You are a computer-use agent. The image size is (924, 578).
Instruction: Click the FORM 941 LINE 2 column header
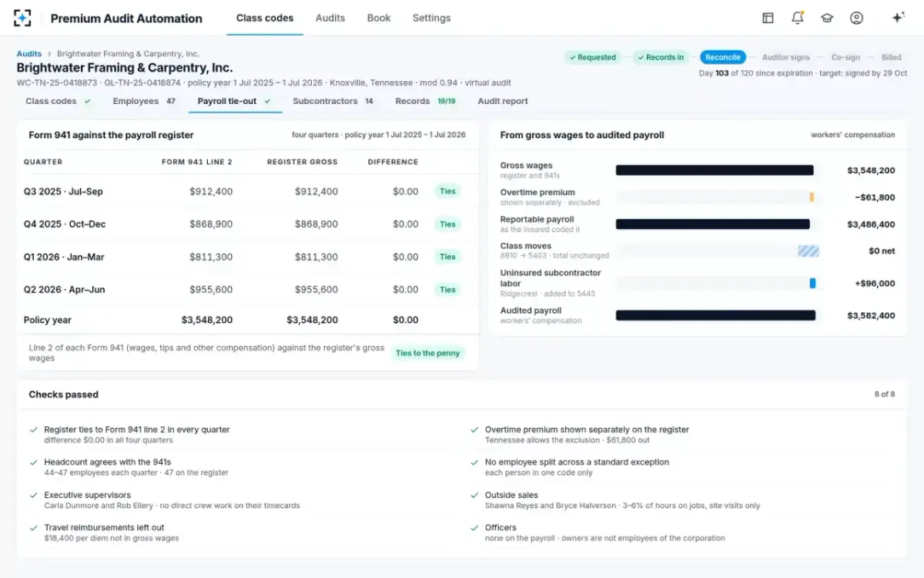tap(197, 162)
